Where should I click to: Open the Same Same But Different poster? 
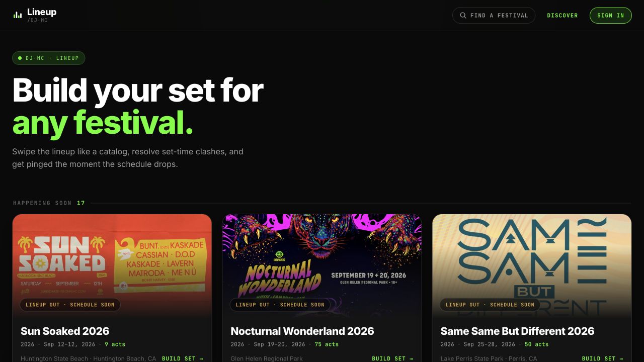pyautogui.click(x=532, y=266)
